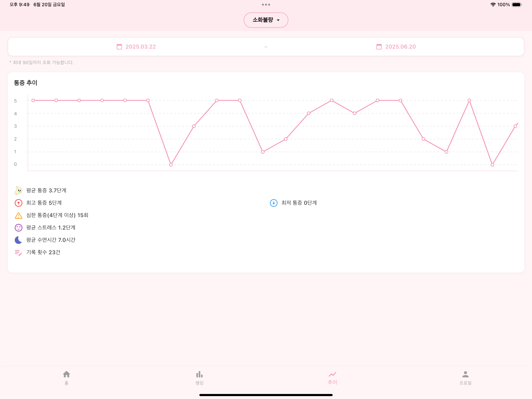Tap the last zero-level point on chart
This screenshot has width=532, height=399.
point(492,165)
